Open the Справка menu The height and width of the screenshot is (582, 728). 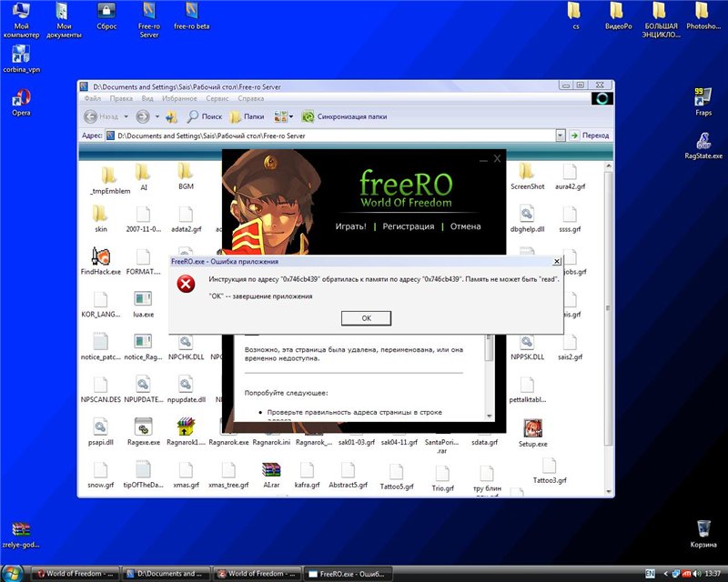click(x=251, y=98)
